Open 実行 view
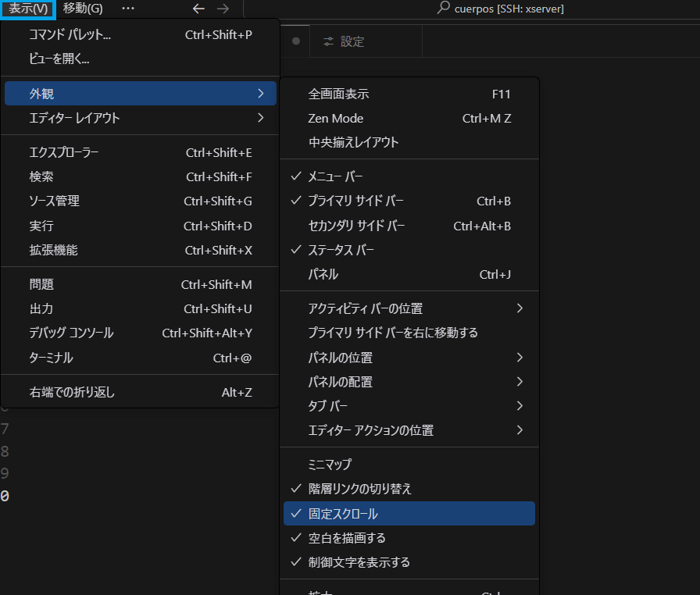The width and height of the screenshot is (700, 595). (x=140, y=226)
